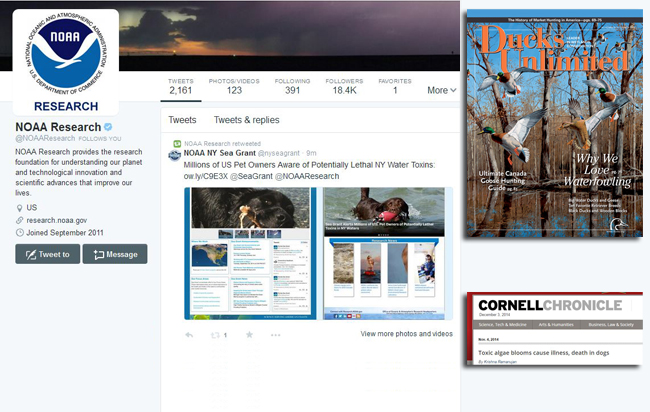Open the three-dots more options on tweet
Image resolution: width=650 pixels, height=412 pixels.
tap(276, 334)
